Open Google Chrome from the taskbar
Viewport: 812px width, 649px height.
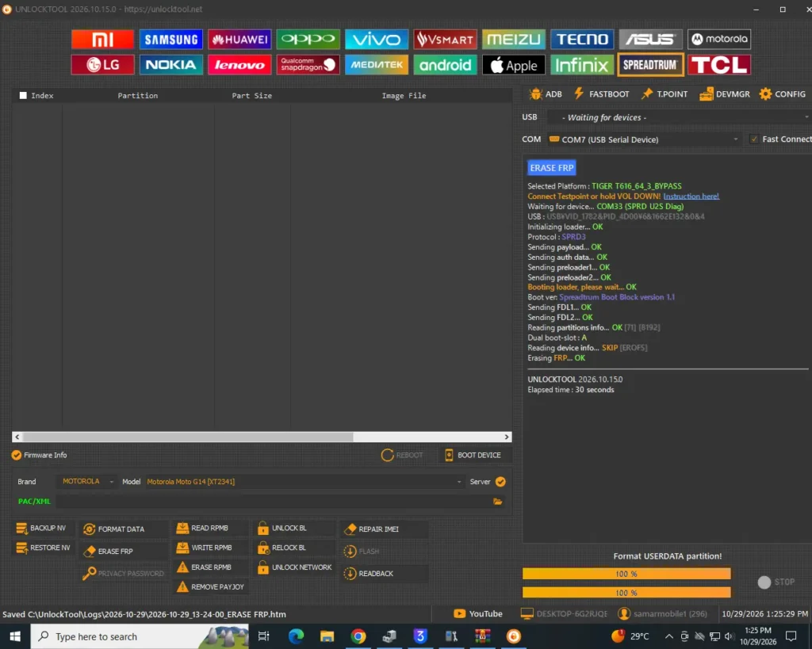[358, 636]
